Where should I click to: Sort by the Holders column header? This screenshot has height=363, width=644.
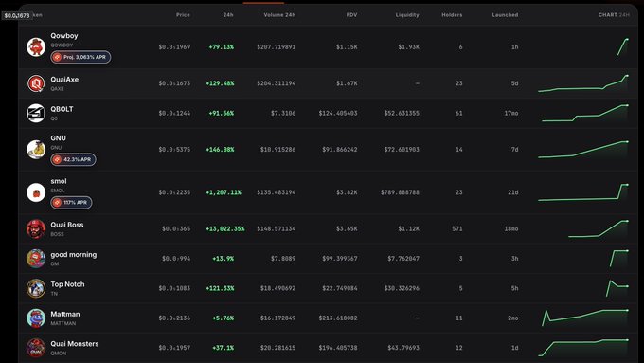coord(452,15)
